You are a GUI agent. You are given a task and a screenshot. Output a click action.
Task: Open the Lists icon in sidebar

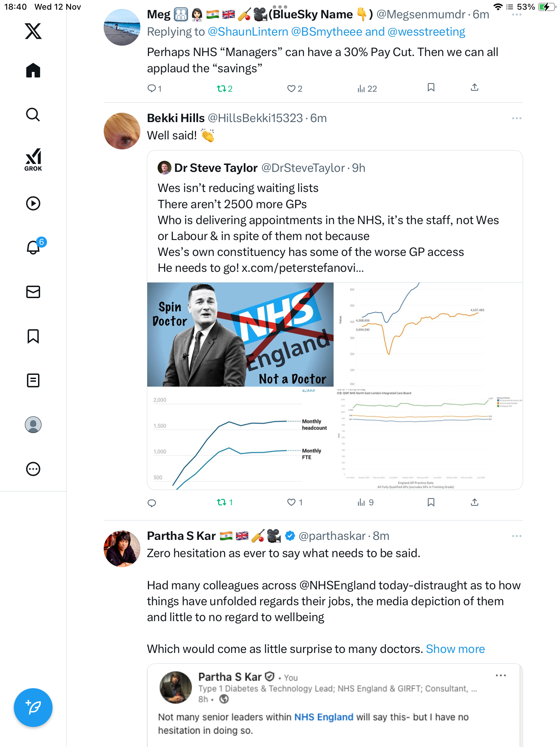coord(33,380)
